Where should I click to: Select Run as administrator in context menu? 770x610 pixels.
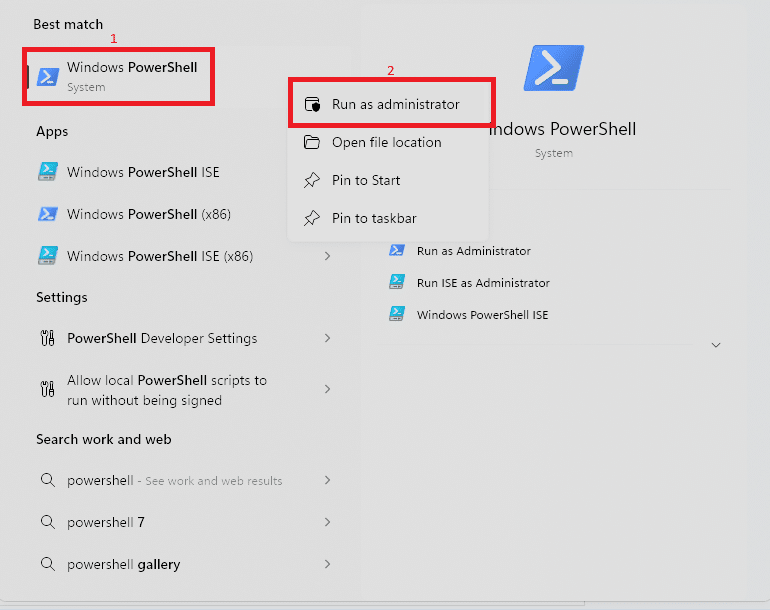point(395,104)
